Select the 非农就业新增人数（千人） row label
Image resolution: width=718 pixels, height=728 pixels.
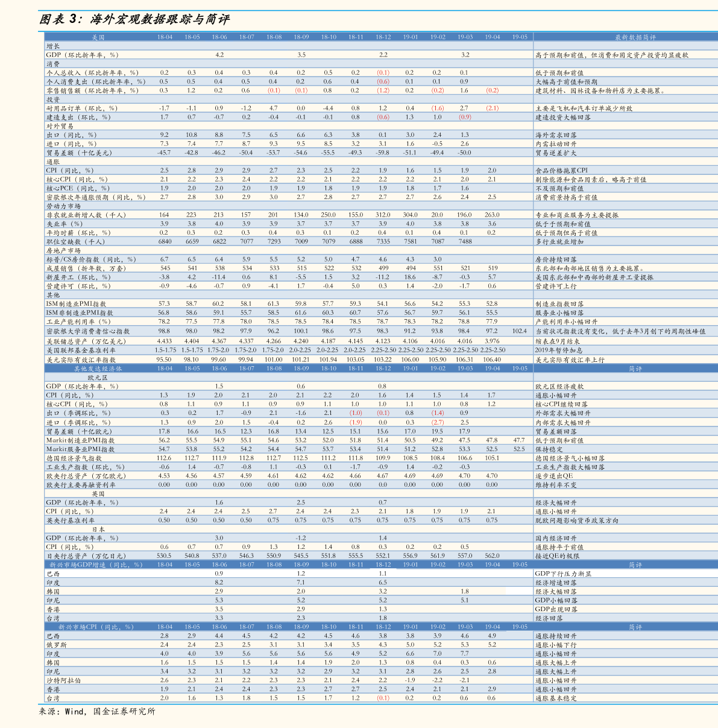coord(86,215)
